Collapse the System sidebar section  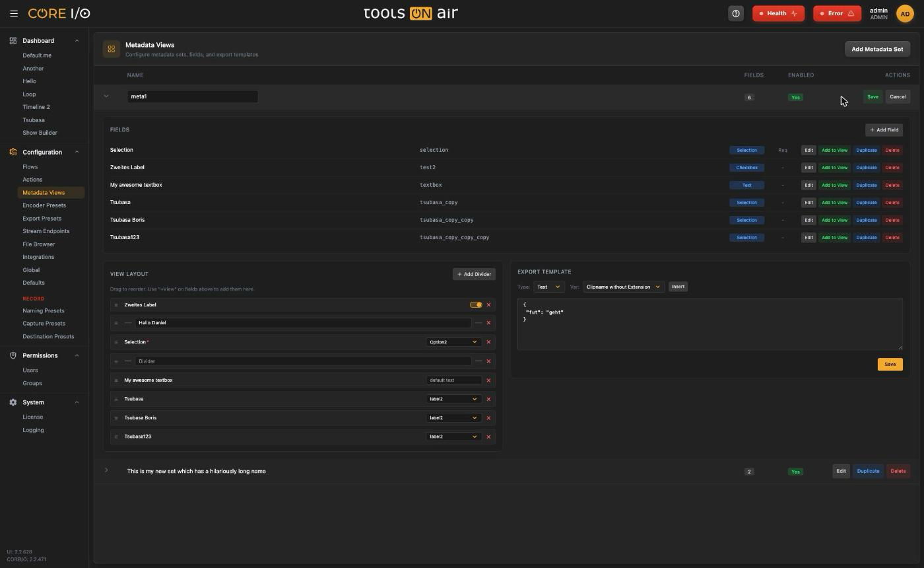(77, 402)
